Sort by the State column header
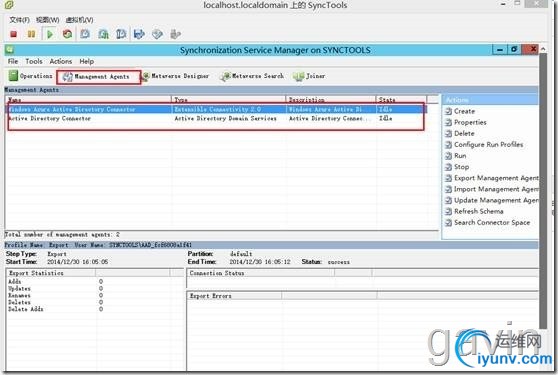The image size is (558, 375). pyautogui.click(x=401, y=100)
